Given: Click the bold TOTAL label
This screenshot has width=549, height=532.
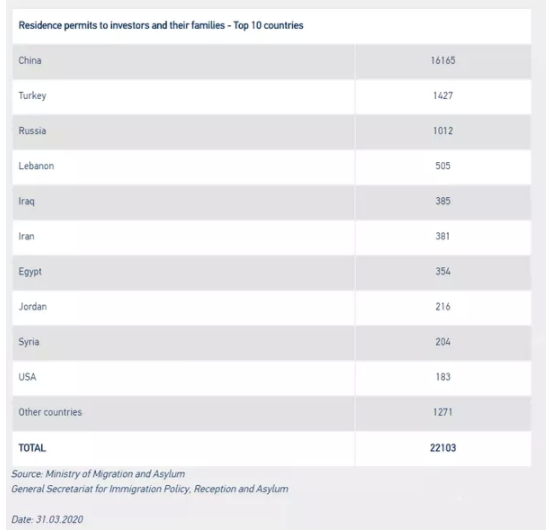Looking at the screenshot, I should coord(32,448).
